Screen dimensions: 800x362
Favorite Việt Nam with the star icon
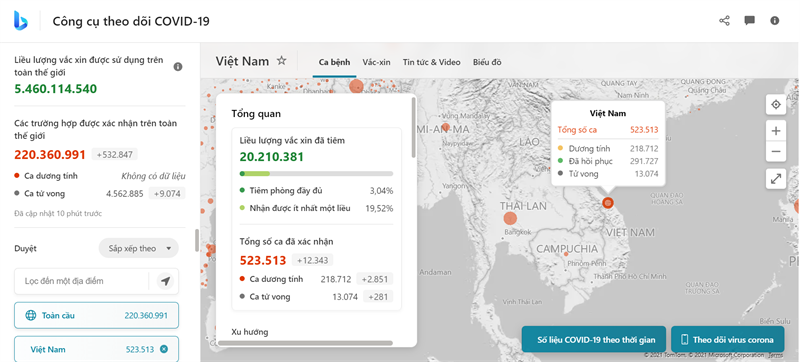click(x=282, y=61)
